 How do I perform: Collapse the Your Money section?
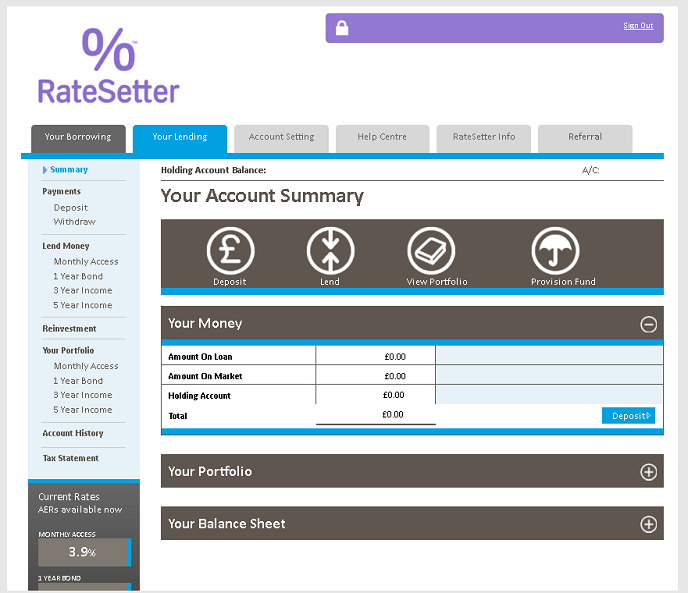pyautogui.click(x=648, y=324)
